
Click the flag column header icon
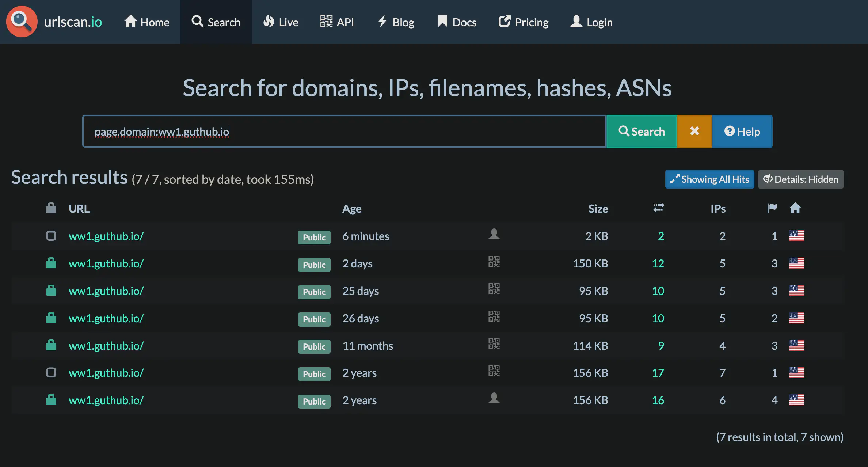pos(772,208)
